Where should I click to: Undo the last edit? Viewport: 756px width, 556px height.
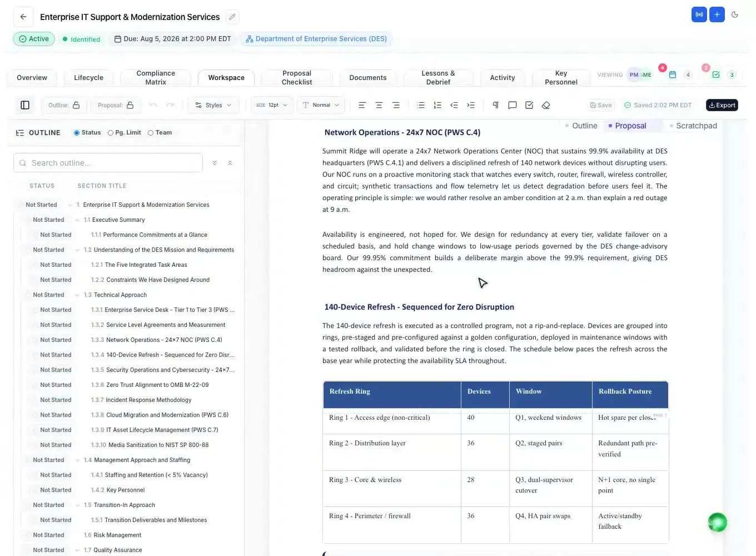pos(153,105)
